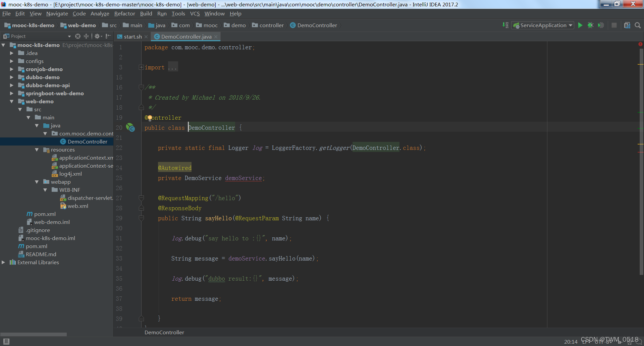Viewport: 644px width, 346px height.
Task: Open Project panel settings gear
Action: [98, 36]
